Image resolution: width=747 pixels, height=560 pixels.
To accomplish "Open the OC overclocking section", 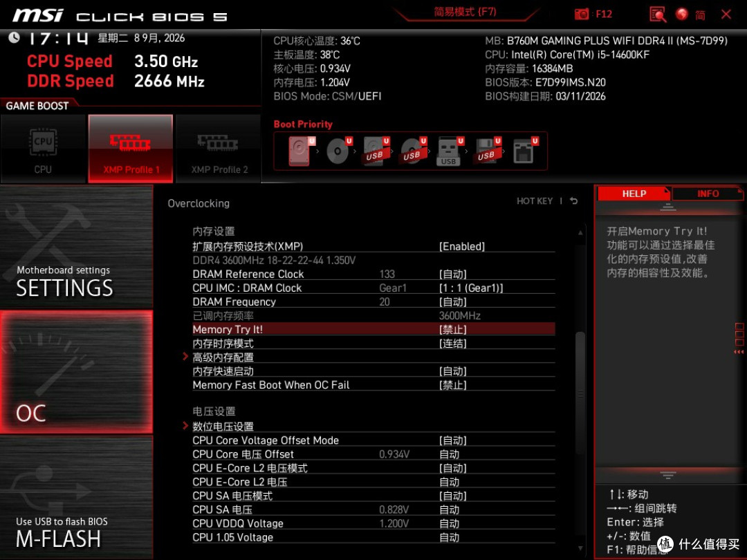I will pyautogui.click(x=76, y=372).
